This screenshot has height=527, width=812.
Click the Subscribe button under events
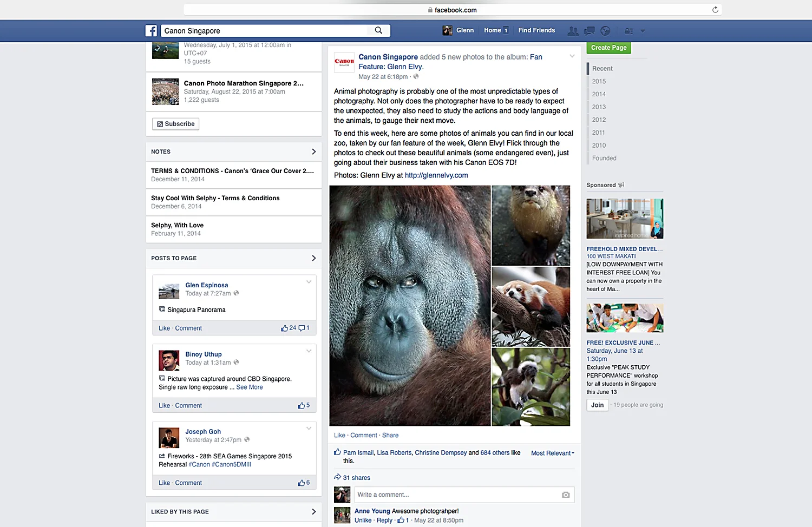176,124
